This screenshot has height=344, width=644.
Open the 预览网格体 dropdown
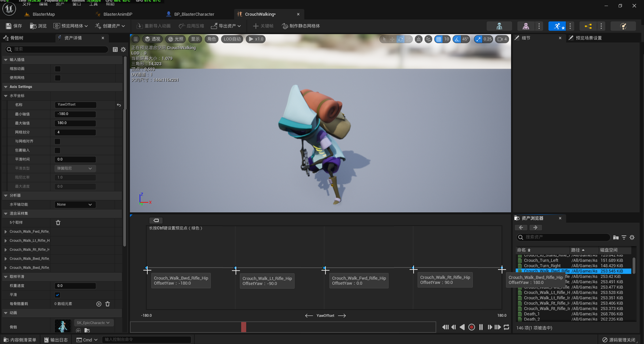pos(70,26)
